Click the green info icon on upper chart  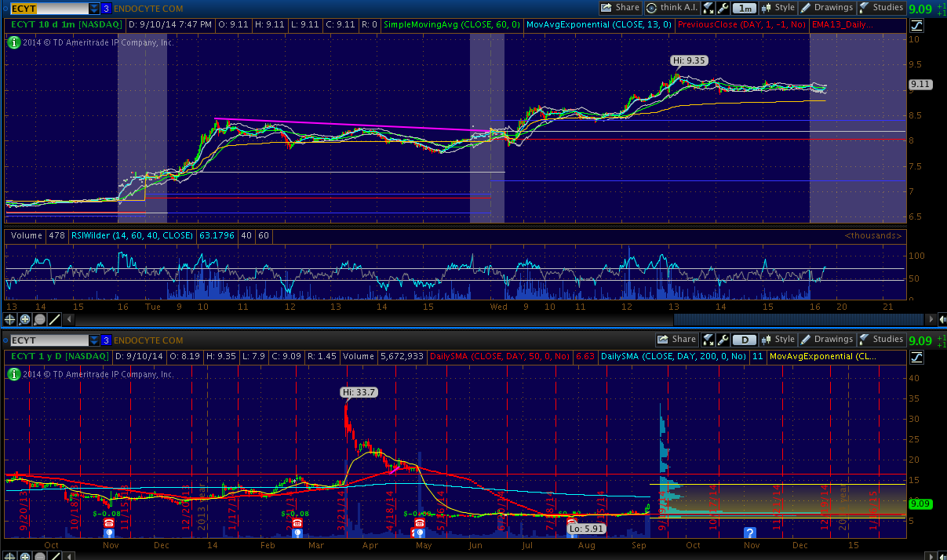[x=13, y=42]
